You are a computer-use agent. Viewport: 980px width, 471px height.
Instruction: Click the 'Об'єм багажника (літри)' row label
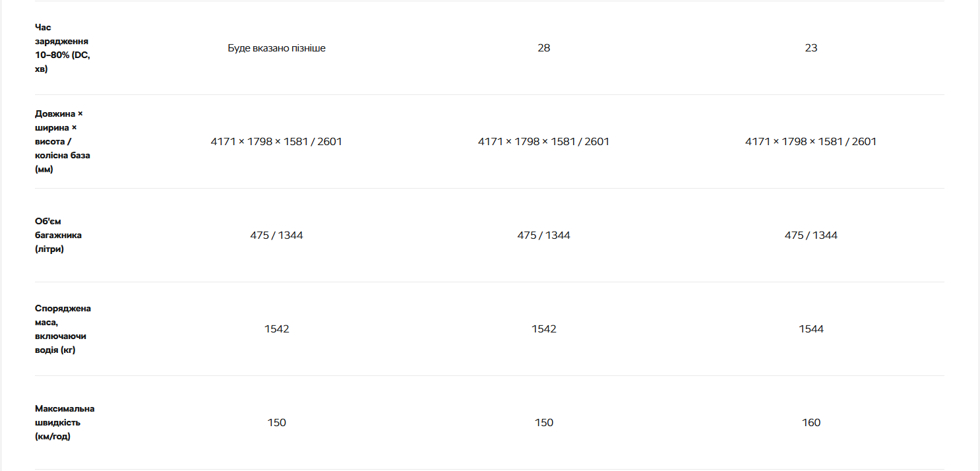pos(59,235)
